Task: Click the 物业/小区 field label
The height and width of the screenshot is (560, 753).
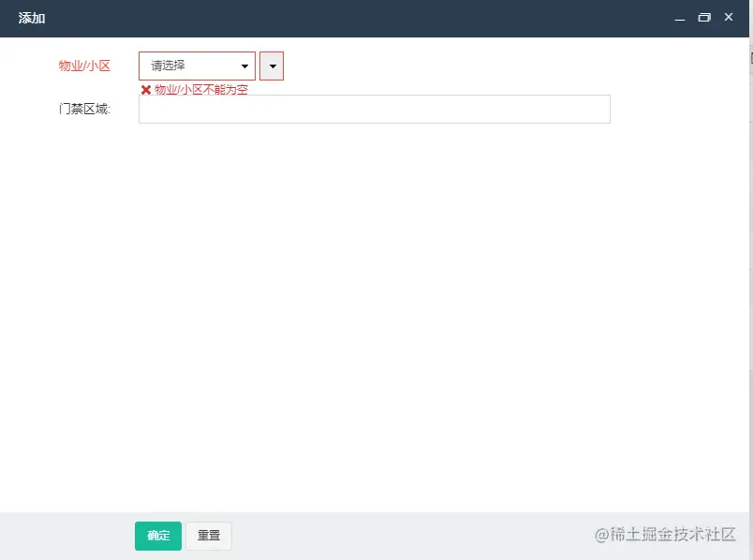Action: [x=84, y=66]
